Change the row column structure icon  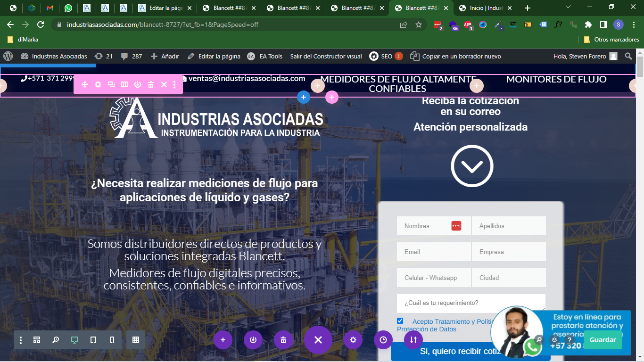click(x=124, y=84)
